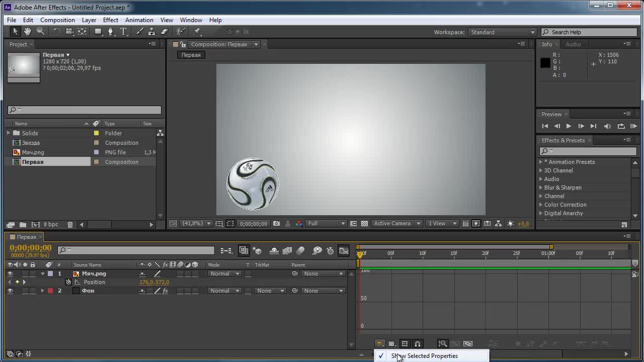Select Show Selected Properties menu entry
The width and height of the screenshot is (644, 362).
(x=432, y=356)
